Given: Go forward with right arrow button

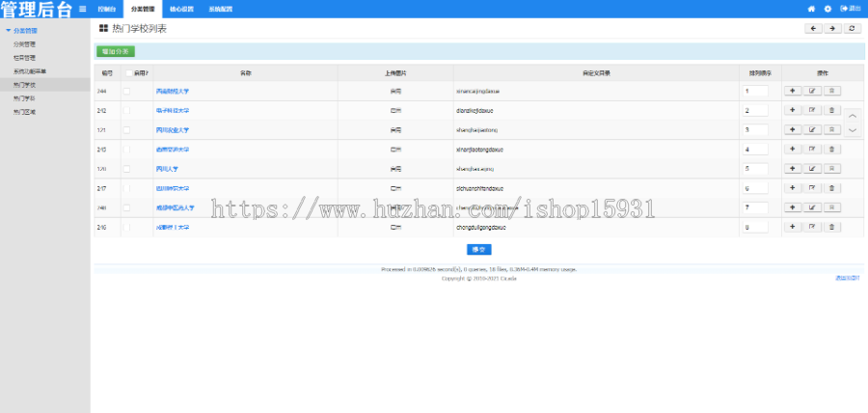Looking at the screenshot, I should (x=832, y=29).
